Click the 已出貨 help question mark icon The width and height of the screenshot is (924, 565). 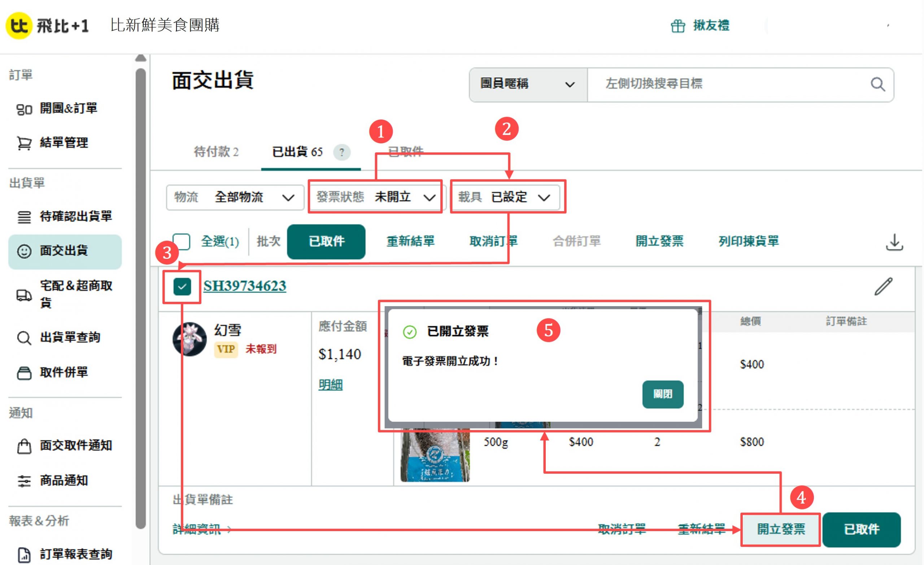(x=341, y=152)
